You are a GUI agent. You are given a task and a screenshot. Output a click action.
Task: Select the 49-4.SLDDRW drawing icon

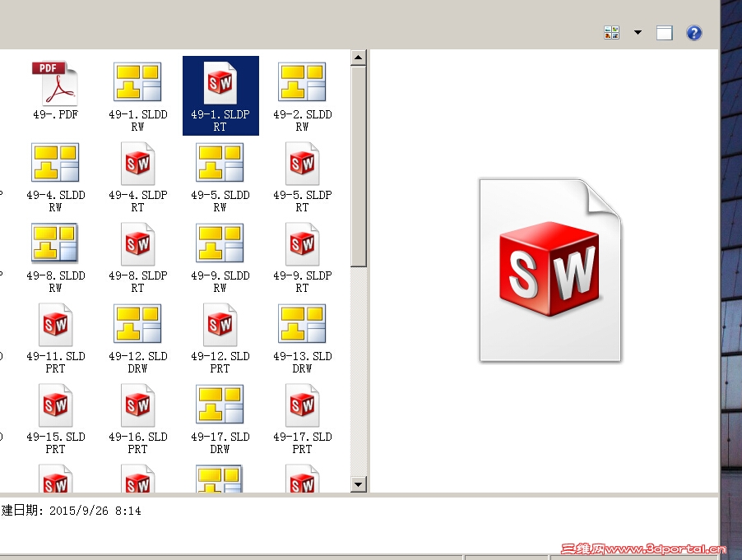(55, 163)
